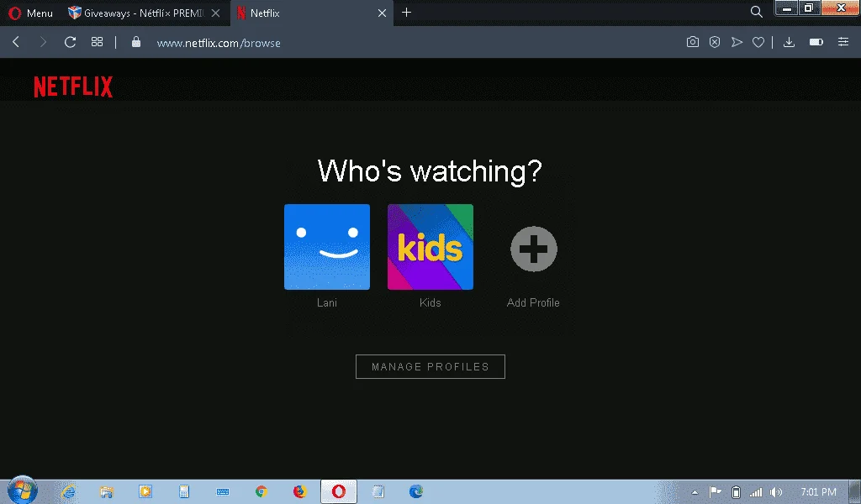Check battery status in tray
Screen dimensions: 861x504
737,492
